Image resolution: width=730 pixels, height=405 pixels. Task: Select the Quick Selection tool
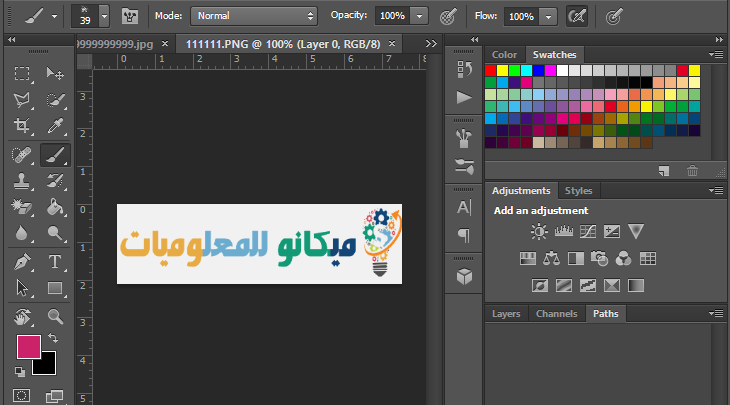(55, 100)
